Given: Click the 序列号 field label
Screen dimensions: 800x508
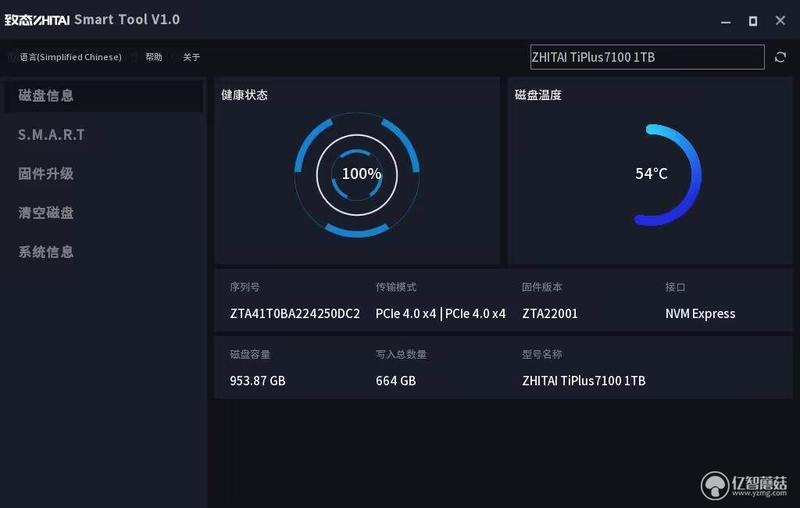Looking at the screenshot, I should (x=244, y=287).
